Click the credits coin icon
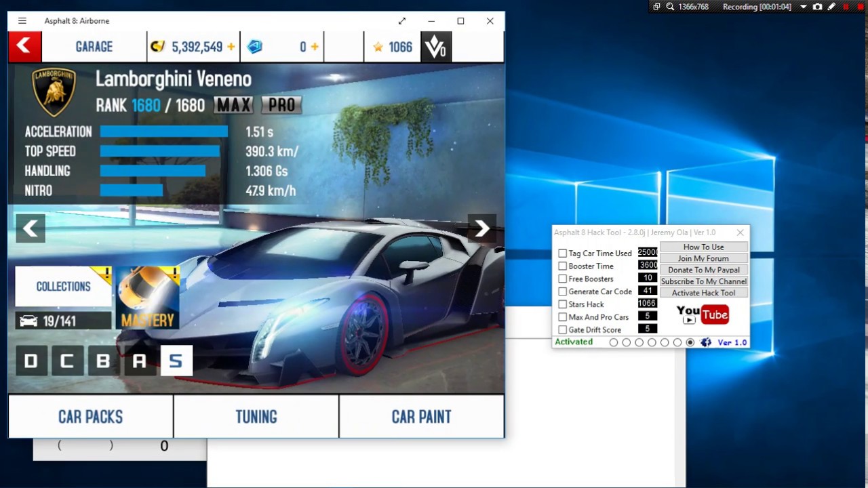 click(x=158, y=47)
